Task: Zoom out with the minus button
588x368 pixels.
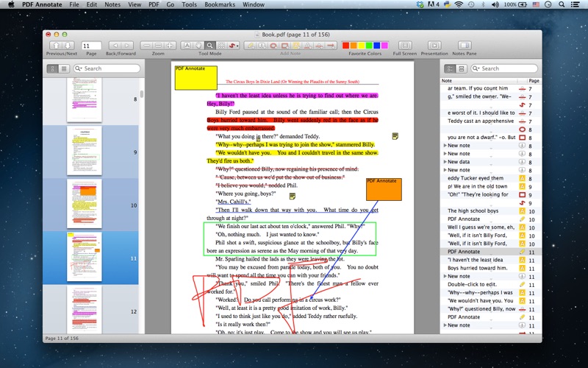Action: coord(146,46)
